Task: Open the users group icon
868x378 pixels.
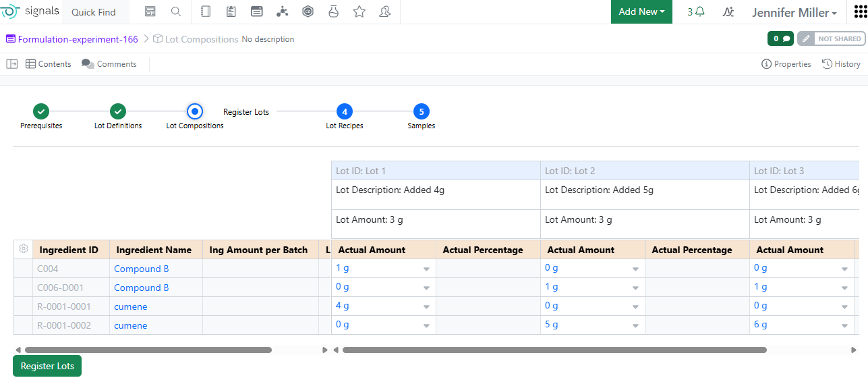Action: 385,11
